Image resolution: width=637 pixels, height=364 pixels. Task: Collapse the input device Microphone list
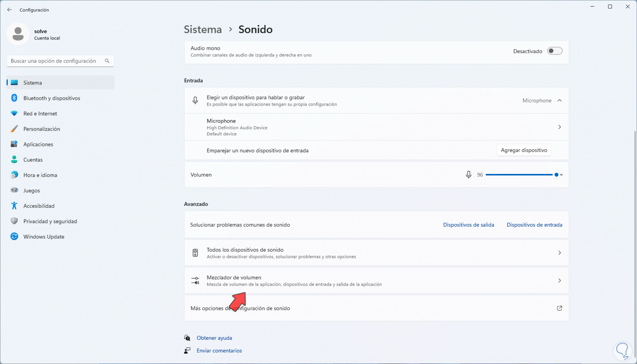559,100
